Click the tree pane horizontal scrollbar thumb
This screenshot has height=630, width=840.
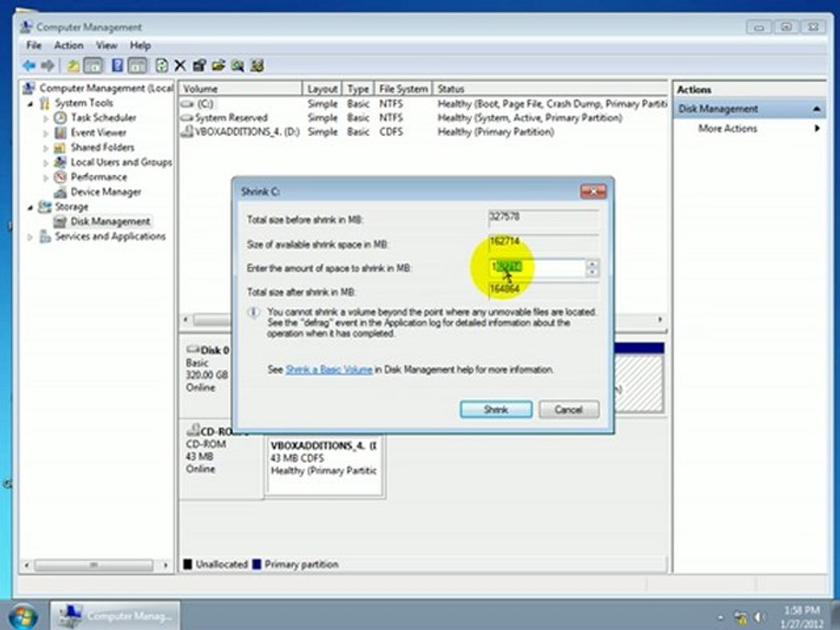coord(94,565)
